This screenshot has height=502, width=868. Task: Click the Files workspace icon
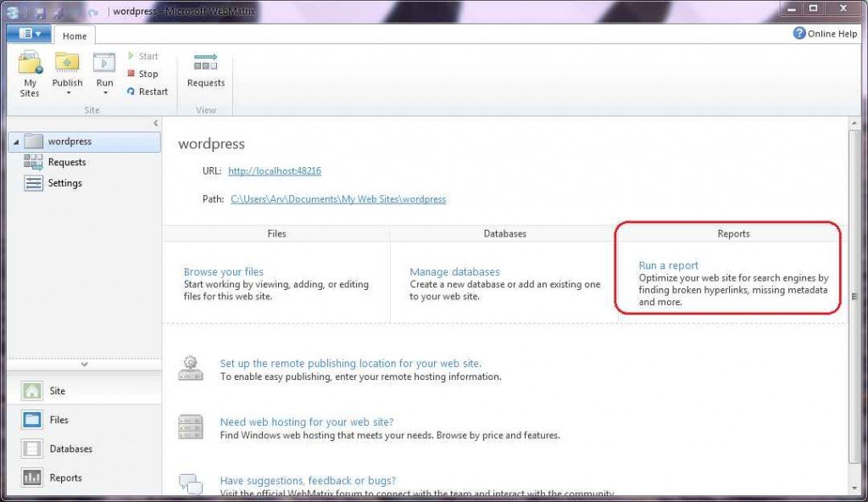pyautogui.click(x=31, y=420)
